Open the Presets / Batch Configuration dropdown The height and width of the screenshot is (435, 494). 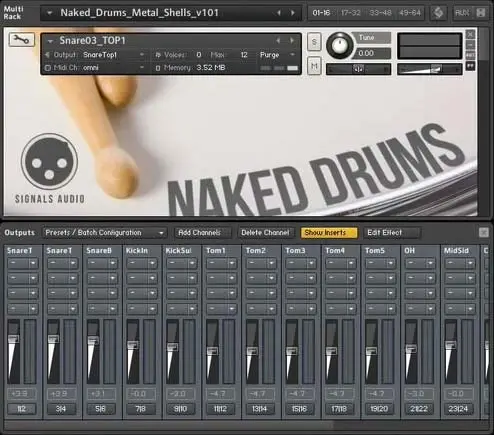click(x=105, y=232)
